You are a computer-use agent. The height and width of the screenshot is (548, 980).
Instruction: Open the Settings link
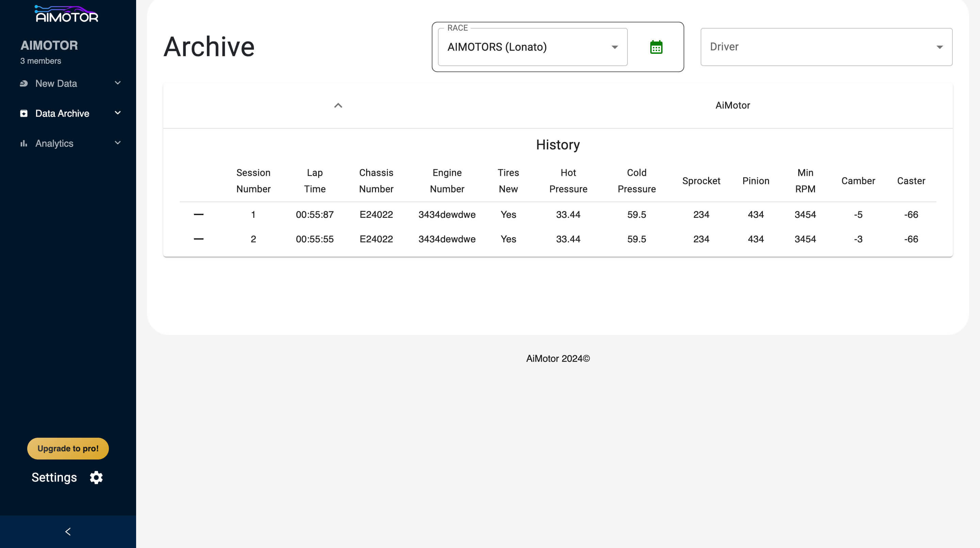click(54, 477)
